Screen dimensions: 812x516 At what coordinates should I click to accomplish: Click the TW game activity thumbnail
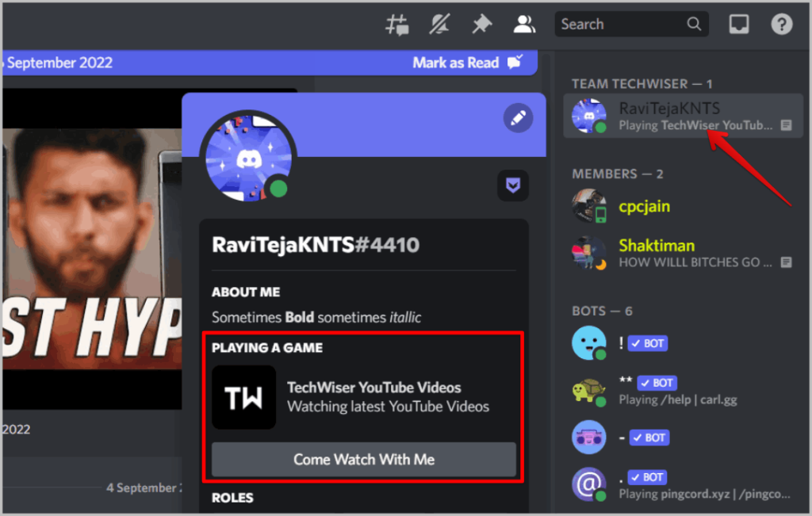point(244,397)
